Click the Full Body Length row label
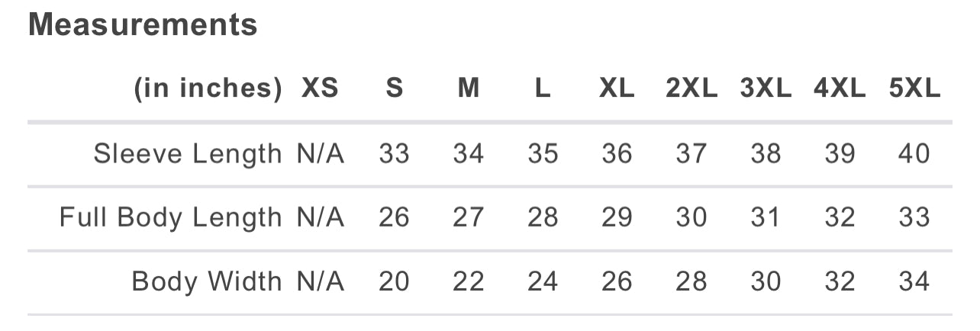 pyautogui.click(x=171, y=218)
